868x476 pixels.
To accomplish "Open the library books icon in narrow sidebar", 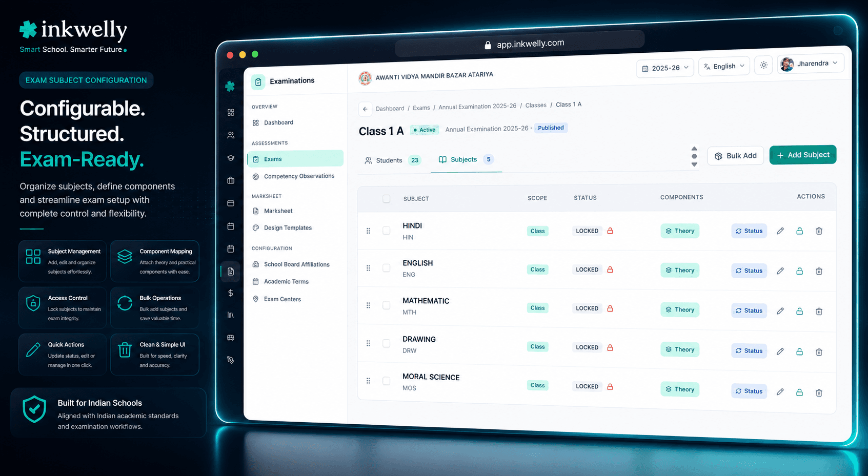I will click(231, 315).
